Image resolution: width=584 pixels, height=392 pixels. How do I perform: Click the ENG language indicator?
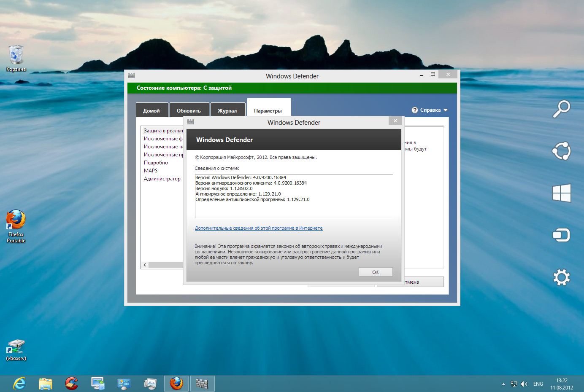coord(538,384)
